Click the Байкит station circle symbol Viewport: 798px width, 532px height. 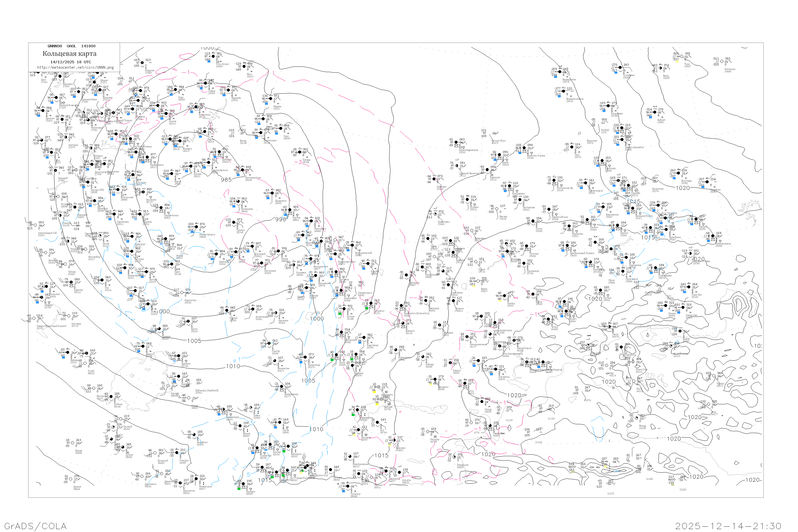(x=655, y=113)
